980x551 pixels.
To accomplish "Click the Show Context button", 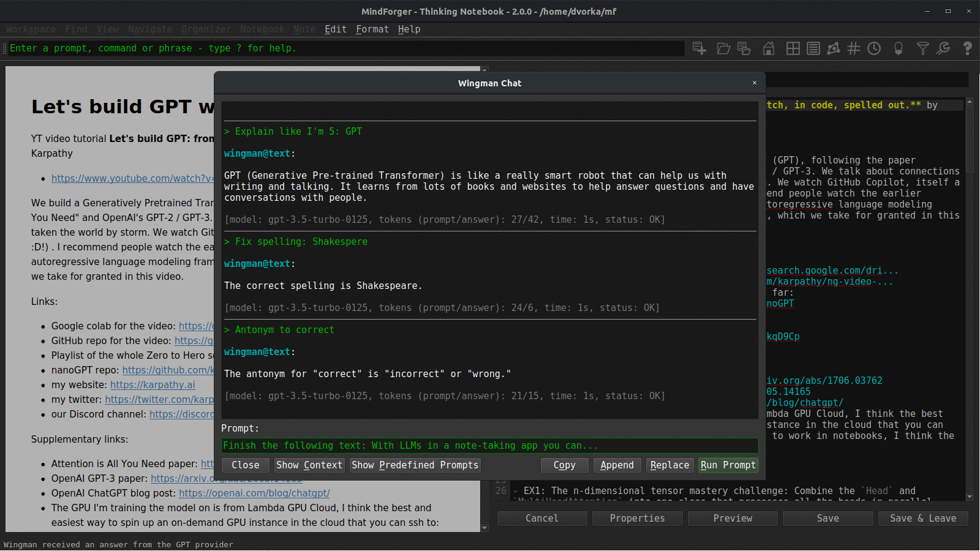I will pyautogui.click(x=309, y=465).
